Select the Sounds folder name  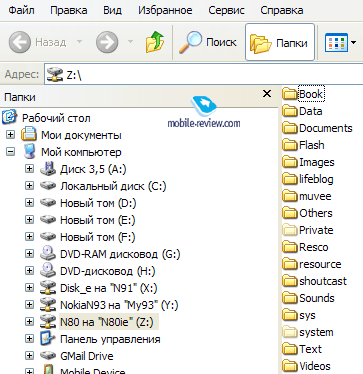[317, 298]
